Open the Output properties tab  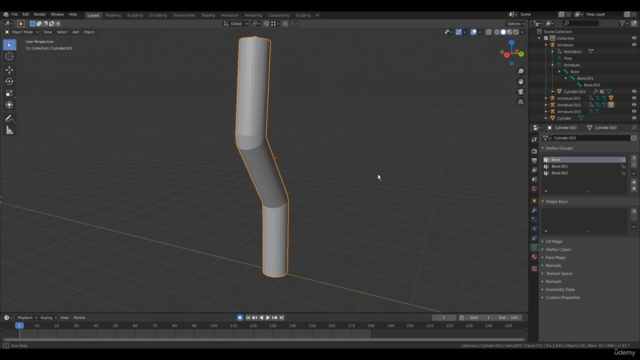pyautogui.click(x=534, y=161)
